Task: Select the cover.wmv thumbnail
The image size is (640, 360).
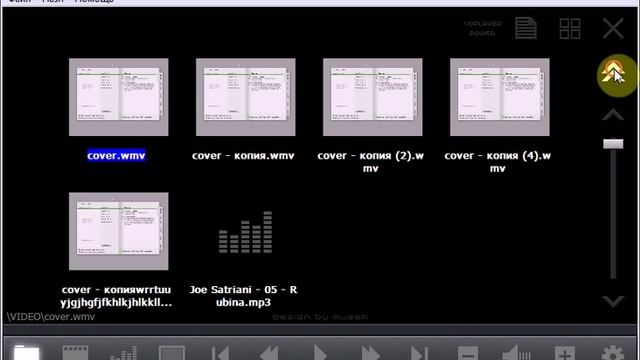Action: [x=118, y=97]
